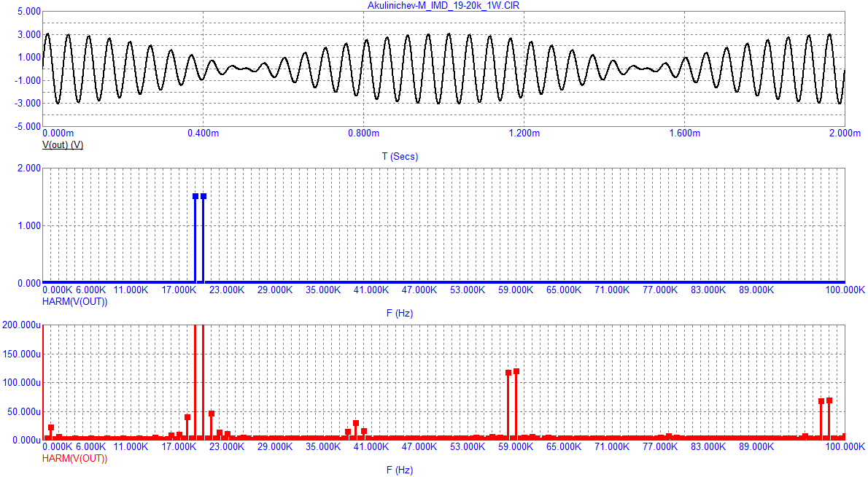The width and height of the screenshot is (868, 477).
Task: Click the 100.000u y-axis label
Action: (22, 382)
